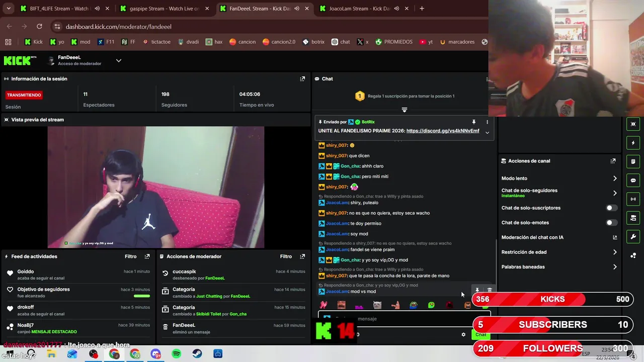
Task: Open the lightning bolt sidebar panel
Action: (x=633, y=143)
